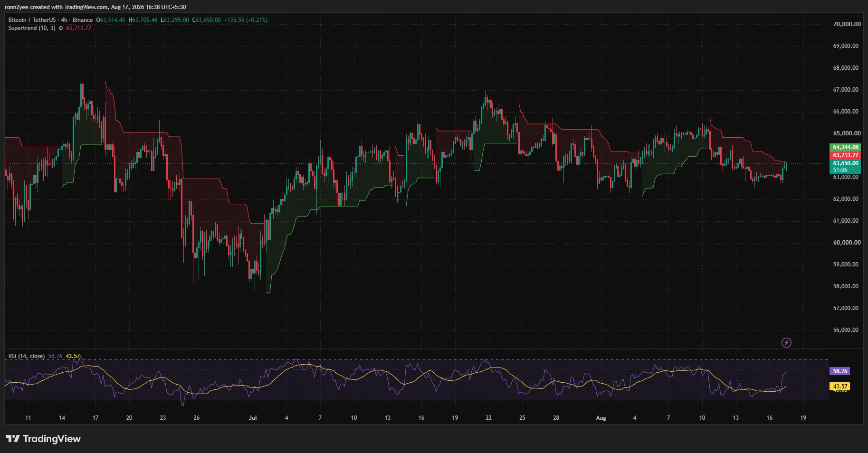
Task: Click the 25 date label on time axis
Action: pos(522,418)
